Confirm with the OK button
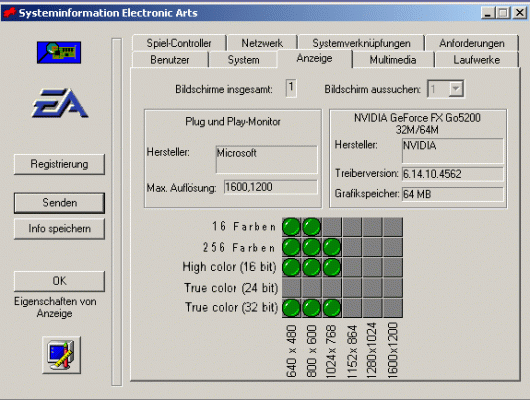 coord(59,281)
